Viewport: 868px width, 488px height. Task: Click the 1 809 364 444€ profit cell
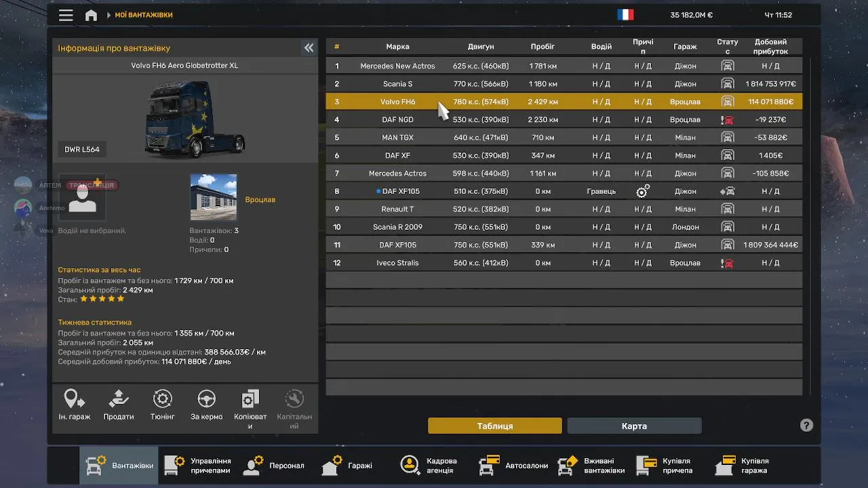770,245
